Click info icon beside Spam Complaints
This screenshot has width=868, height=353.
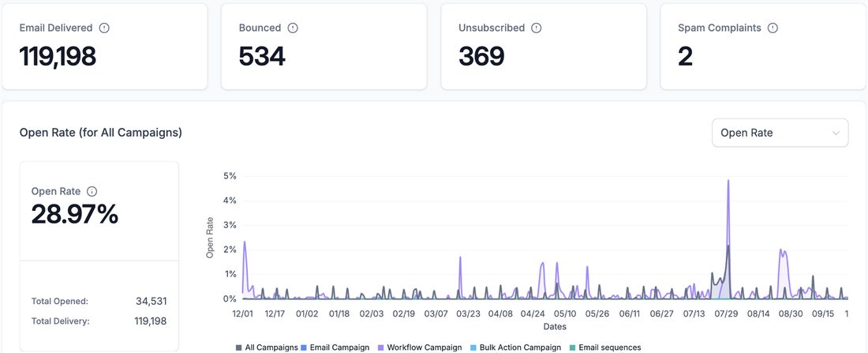[x=773, y=28]
